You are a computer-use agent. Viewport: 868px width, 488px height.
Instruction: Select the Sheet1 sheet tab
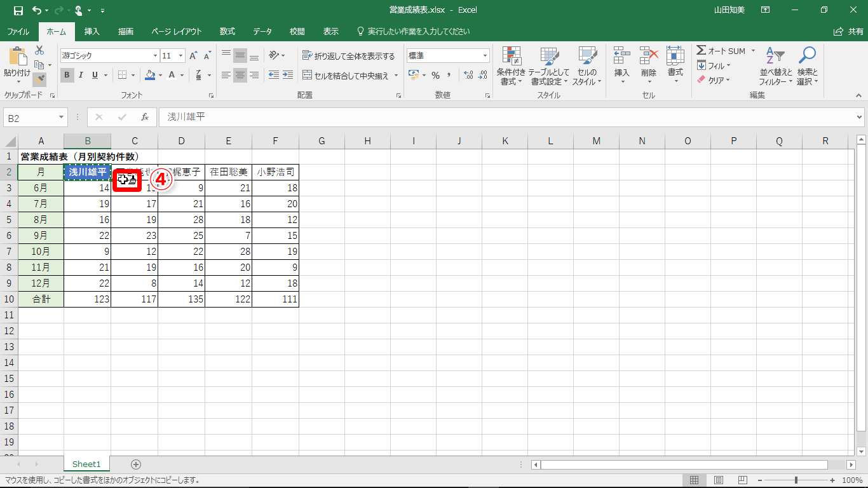(86, 464)
